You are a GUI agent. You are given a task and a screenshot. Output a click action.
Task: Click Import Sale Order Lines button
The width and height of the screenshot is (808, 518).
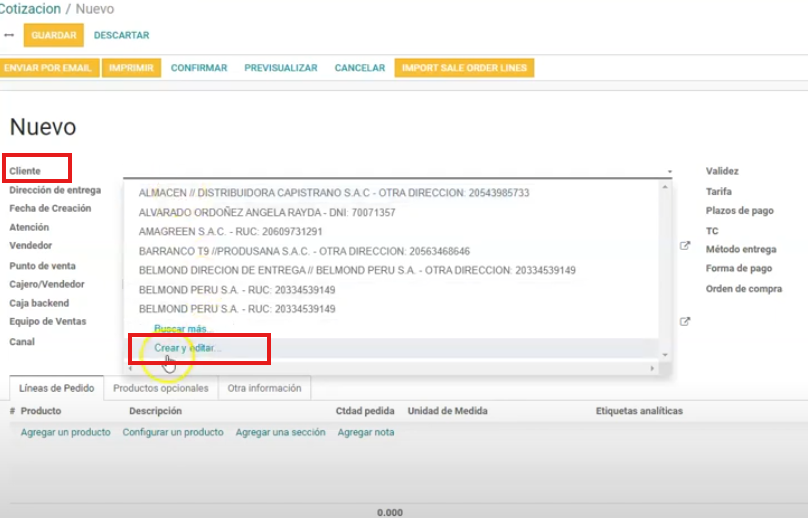(x=464, y=68)
